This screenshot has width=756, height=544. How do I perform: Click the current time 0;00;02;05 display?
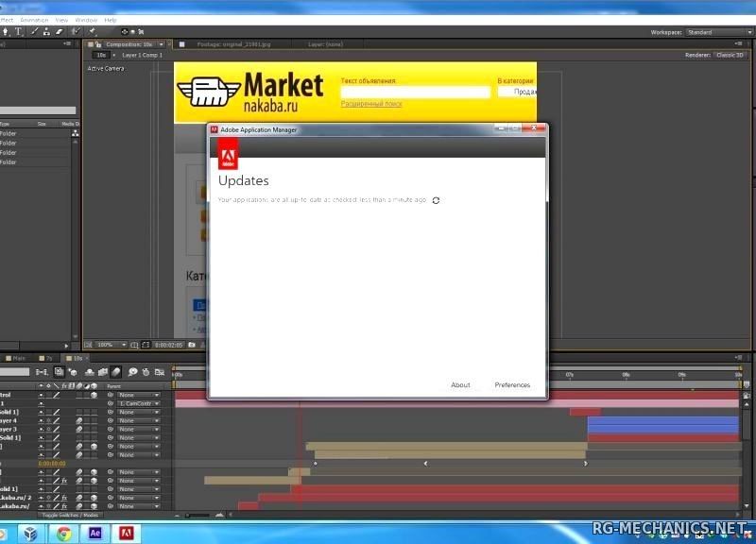click(x=168, y=345)
